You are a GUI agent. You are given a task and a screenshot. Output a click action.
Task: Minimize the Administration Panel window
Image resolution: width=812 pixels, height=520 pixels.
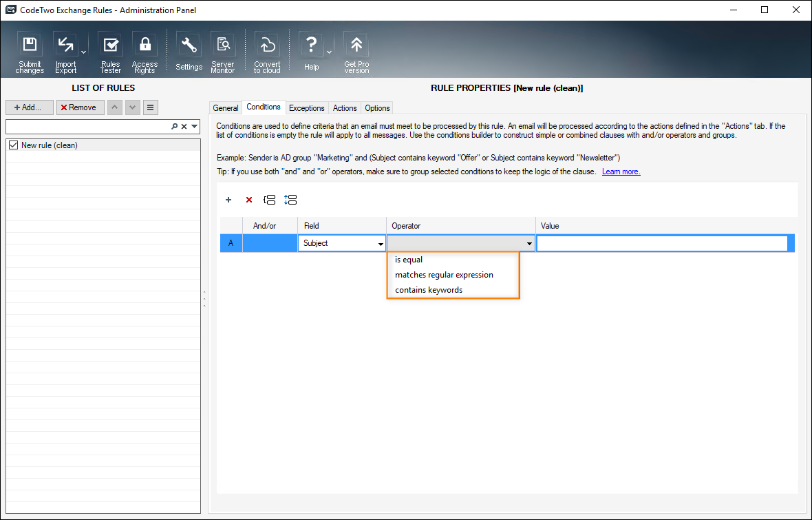[734, 10]
